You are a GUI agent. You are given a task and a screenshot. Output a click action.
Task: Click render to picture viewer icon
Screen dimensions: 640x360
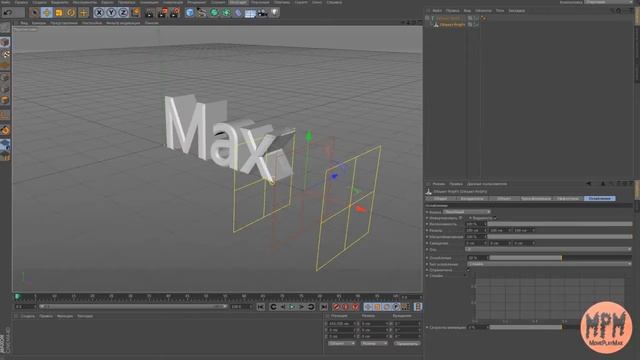point(162,13)
